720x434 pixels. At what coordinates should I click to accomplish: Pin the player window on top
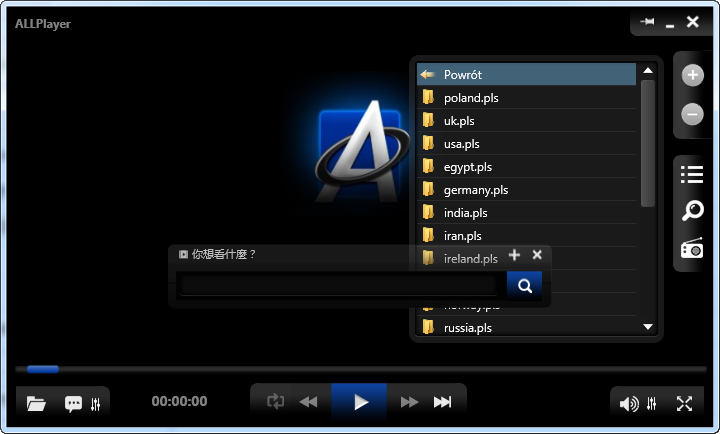(x=648, y=22)
